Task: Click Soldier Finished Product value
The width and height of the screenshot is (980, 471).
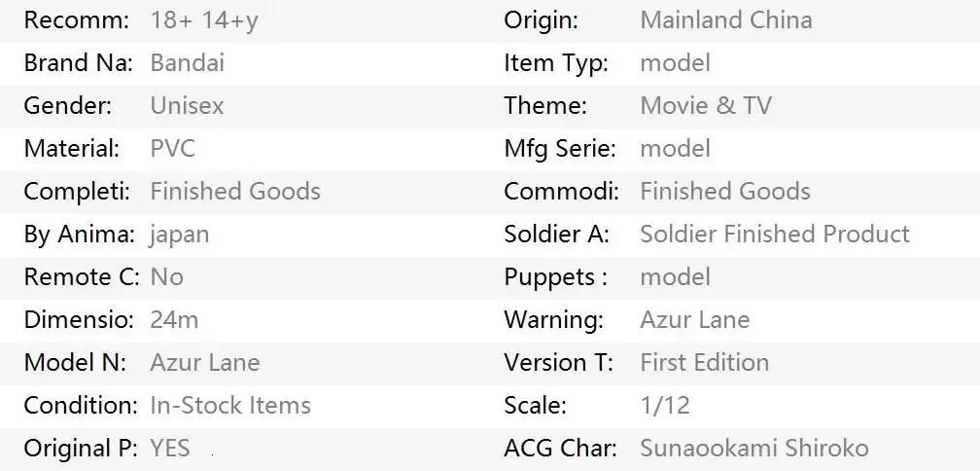Action: 775,234
